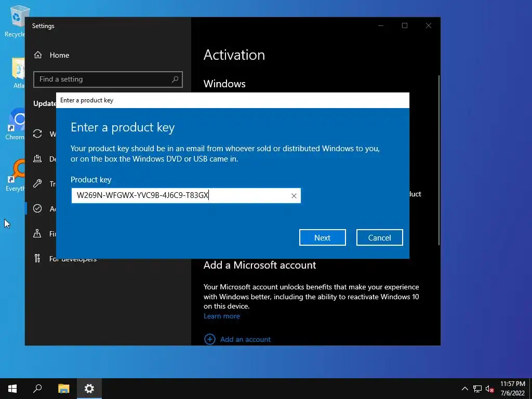This screenshot has height=399, width=532.
Task: Select Activation checkmark sidebar icon
Action: tap(37, 208)
